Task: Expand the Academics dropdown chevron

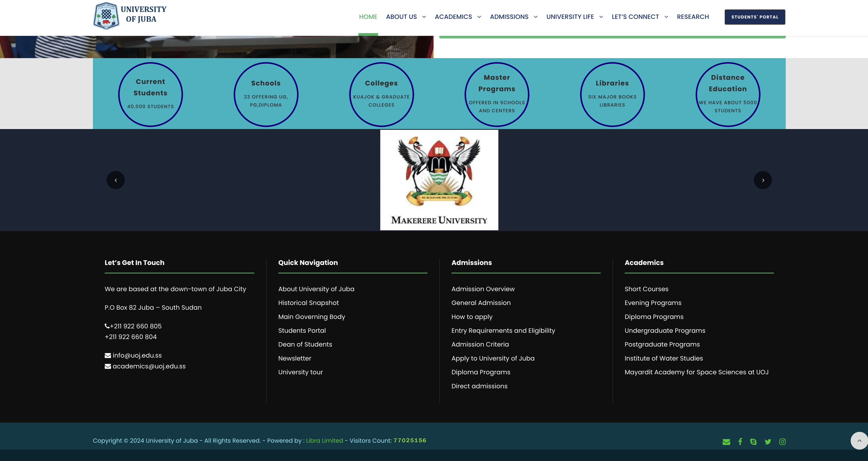Action: (x=479, y=17)
